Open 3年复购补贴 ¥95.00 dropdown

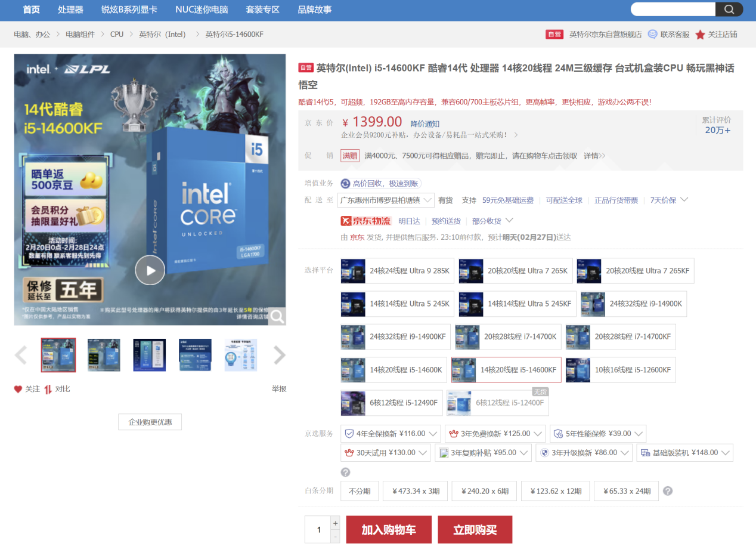click(483, 452)
